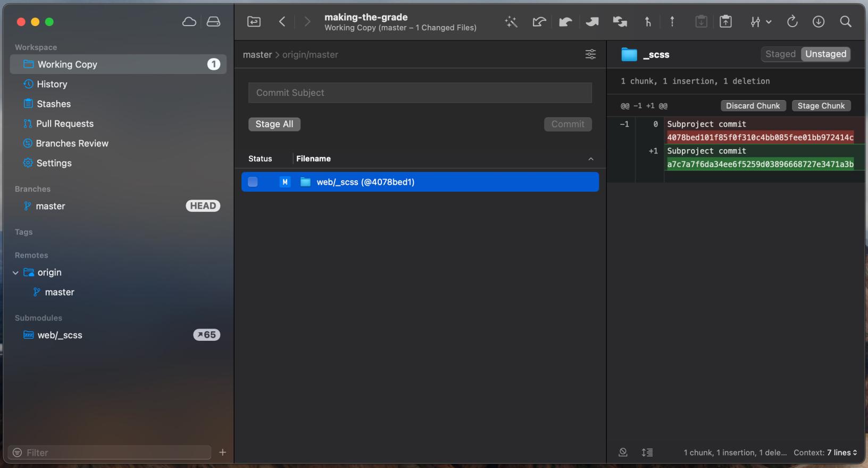Click the Commit button

(x=567, y=124)
